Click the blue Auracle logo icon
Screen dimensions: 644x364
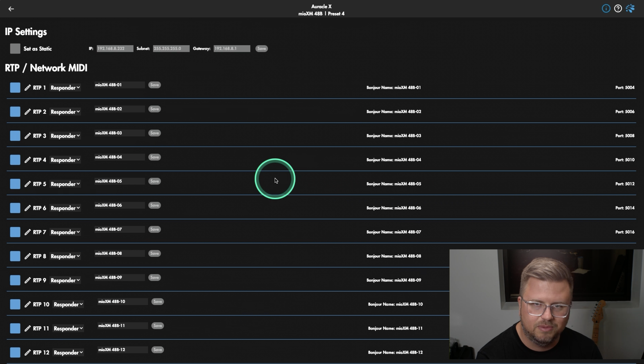click(x=630, y=8)
